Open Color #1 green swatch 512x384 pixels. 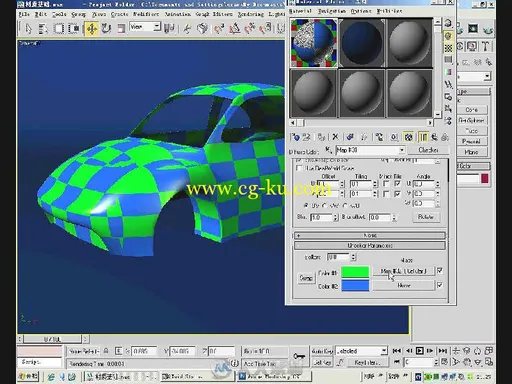(355, 272)
